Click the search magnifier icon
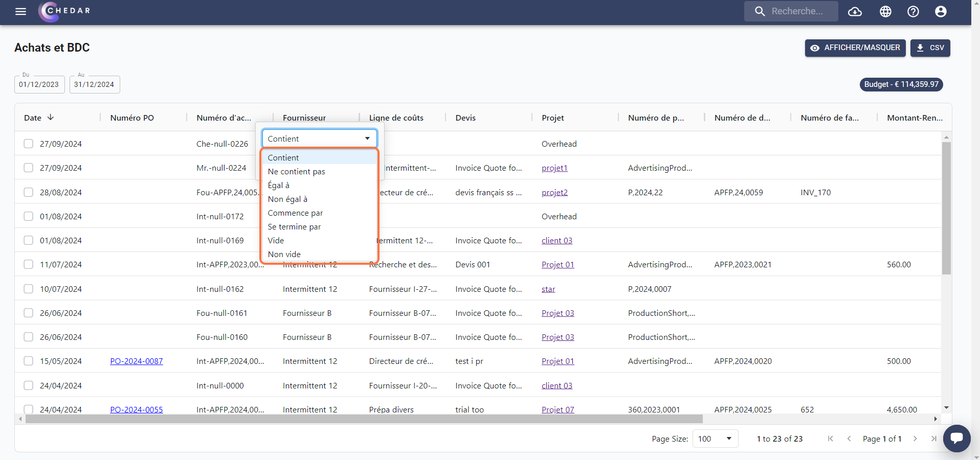 pos(760,11)
